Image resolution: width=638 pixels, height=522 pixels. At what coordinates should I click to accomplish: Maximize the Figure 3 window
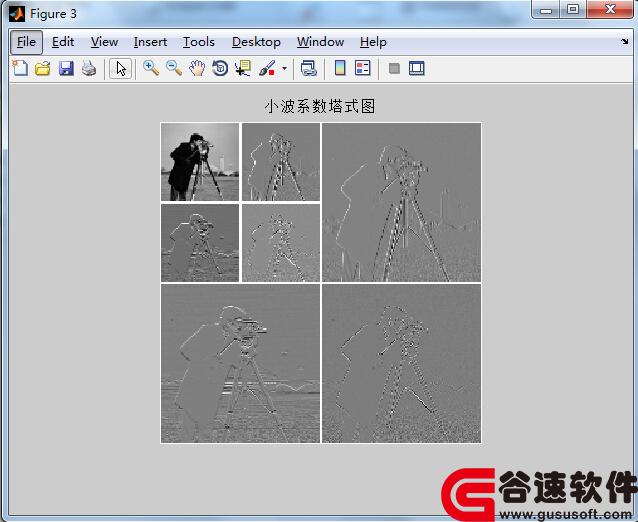click(573, 10)
